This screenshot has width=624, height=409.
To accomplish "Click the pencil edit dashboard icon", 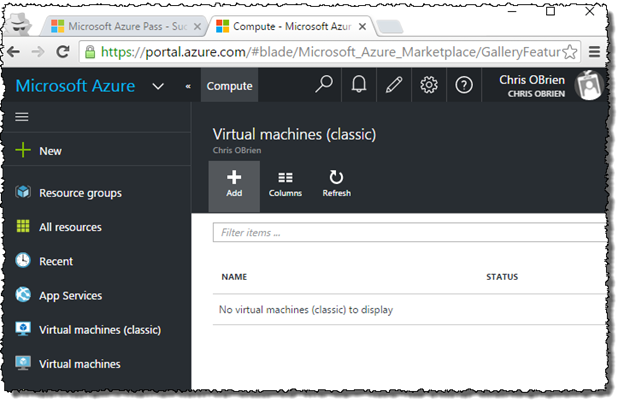I will point(394,84).
